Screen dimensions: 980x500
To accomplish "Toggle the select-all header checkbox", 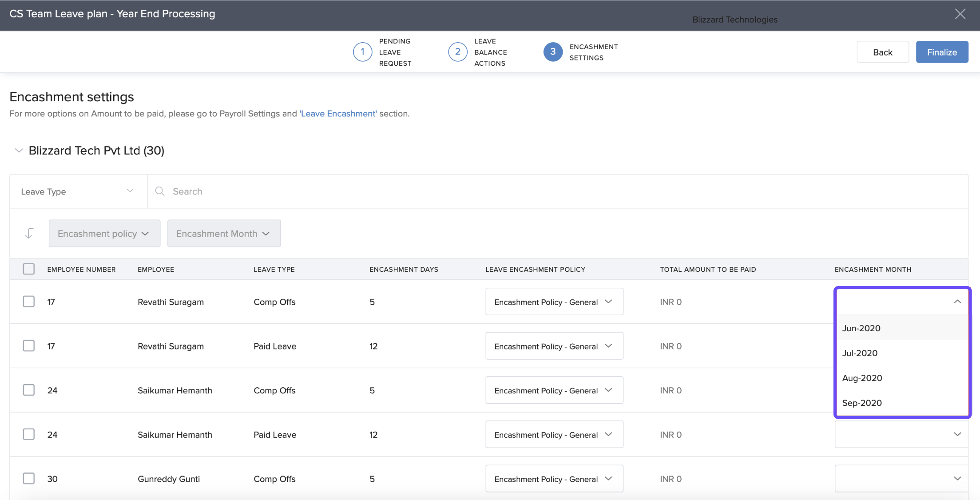I will click(29, 269).
